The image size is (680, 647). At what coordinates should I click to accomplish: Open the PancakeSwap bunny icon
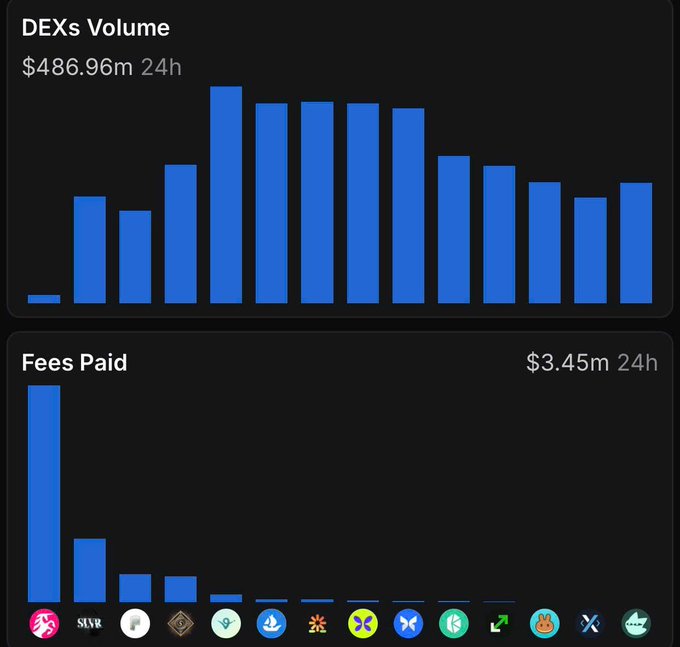pyautogui.click(x=545, y=624)
